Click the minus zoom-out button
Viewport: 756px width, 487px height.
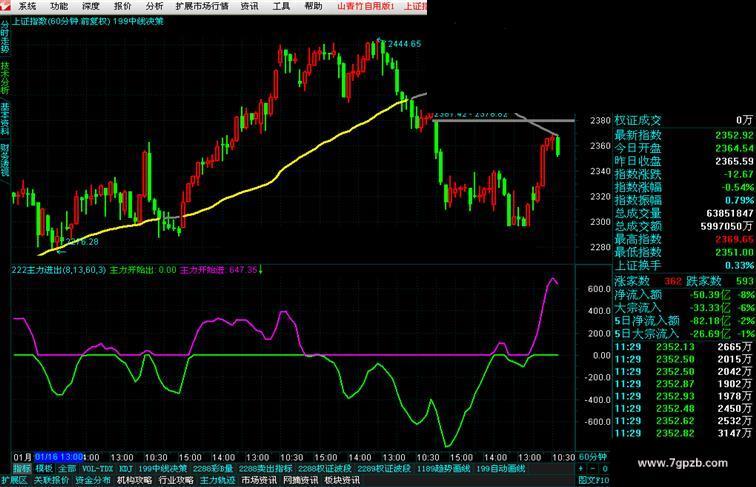click(593, 469)
